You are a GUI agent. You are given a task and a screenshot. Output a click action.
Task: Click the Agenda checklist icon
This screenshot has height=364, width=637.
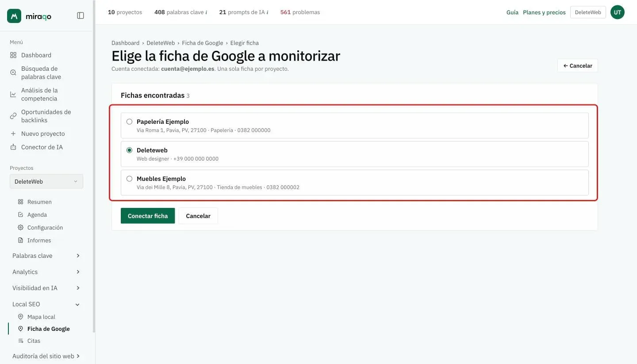(20, 215)
